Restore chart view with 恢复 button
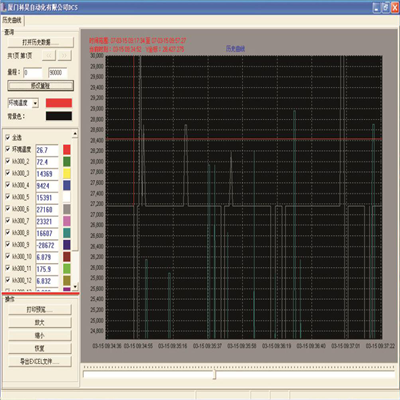 tap(40, 349)
